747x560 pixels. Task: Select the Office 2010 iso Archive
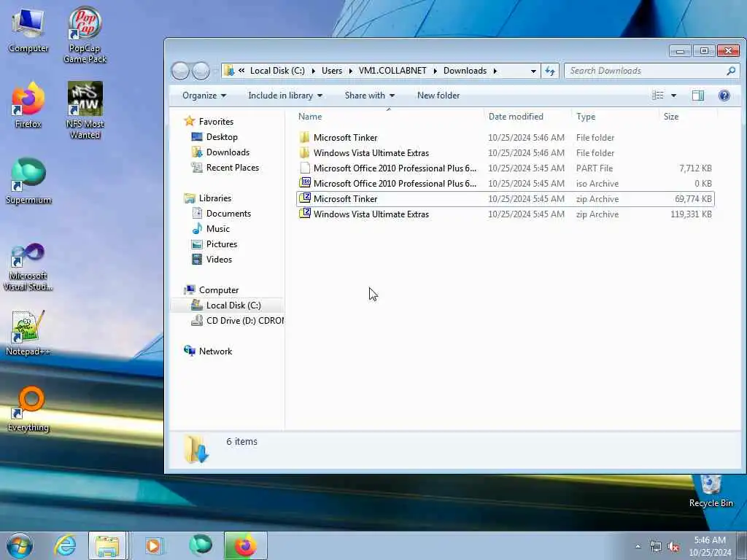[505, 183]
